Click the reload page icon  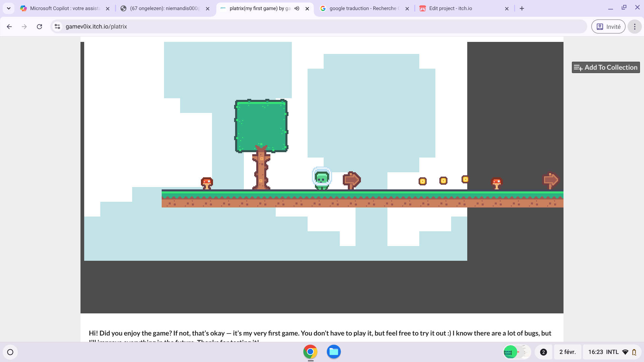39,26
